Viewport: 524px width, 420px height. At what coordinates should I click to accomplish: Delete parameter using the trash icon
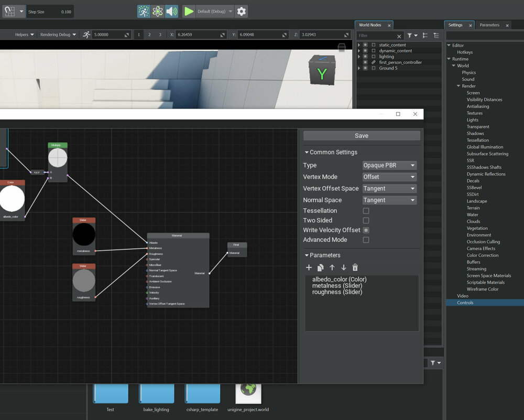pyautogui.click(x=355, y=267)
